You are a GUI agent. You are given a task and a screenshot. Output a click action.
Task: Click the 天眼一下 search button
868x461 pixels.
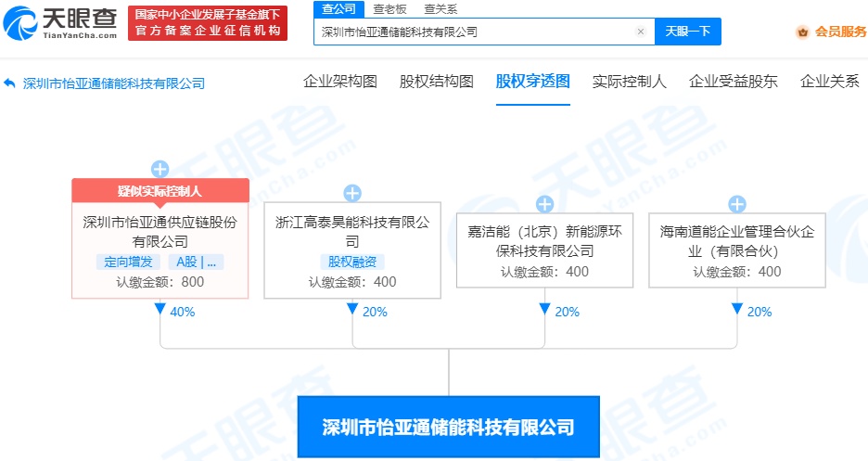click(688, 32)
